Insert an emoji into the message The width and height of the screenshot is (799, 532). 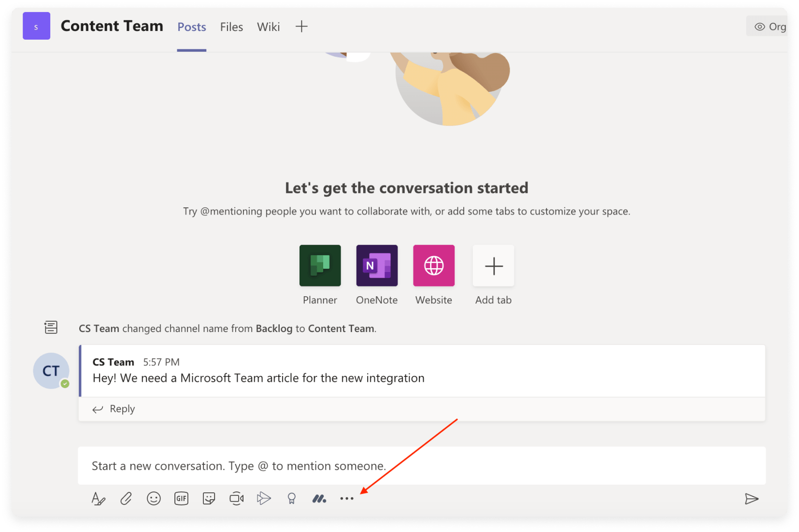[x=154, y=498]
